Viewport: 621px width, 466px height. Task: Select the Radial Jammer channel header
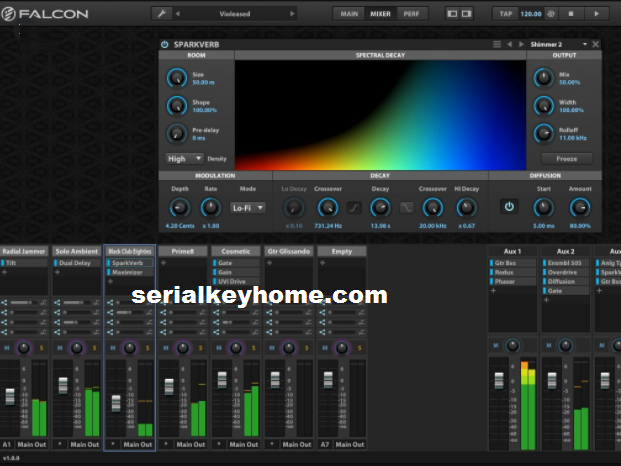tap(24, 251)
